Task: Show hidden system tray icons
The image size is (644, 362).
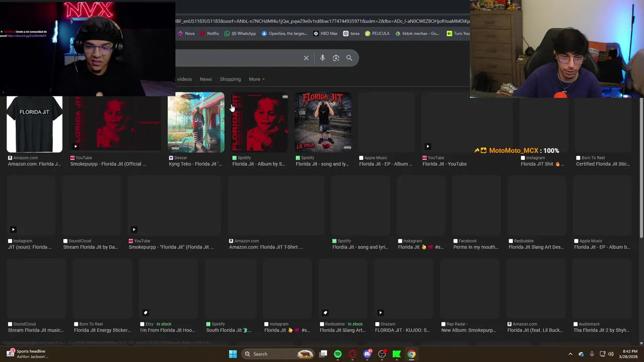Action: pyautogui.click(x=570, y=354)
